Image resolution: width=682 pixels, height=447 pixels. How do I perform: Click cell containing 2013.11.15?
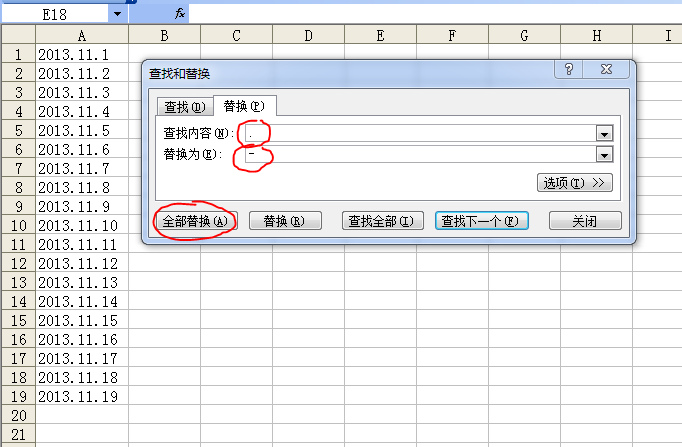click(82, 320)
